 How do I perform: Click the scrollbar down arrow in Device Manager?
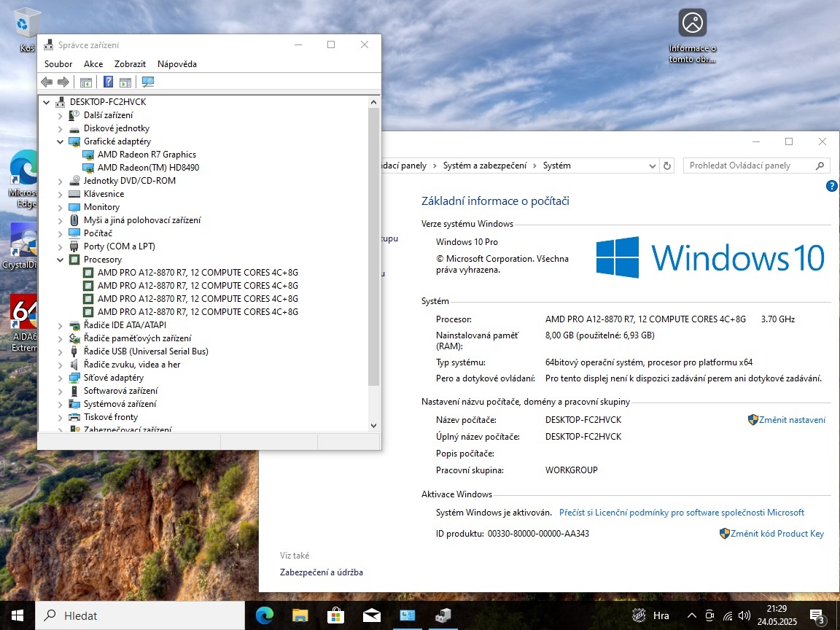(x=373, y=426)
